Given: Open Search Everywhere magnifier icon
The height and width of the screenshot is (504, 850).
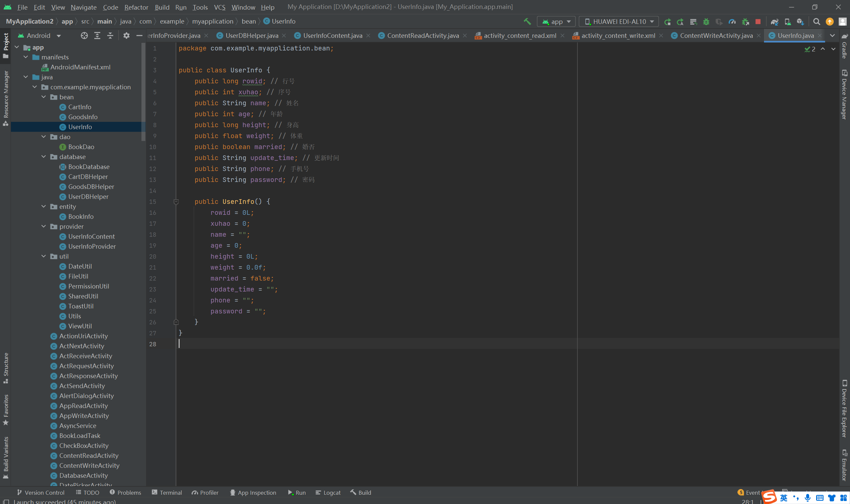Looking at the screenshot, I should (x=816, y=21).
